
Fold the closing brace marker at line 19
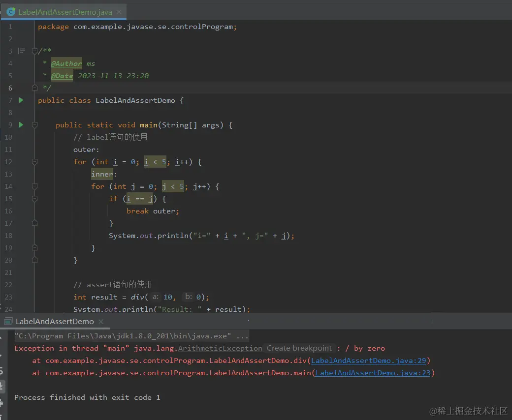click(34, 248)
